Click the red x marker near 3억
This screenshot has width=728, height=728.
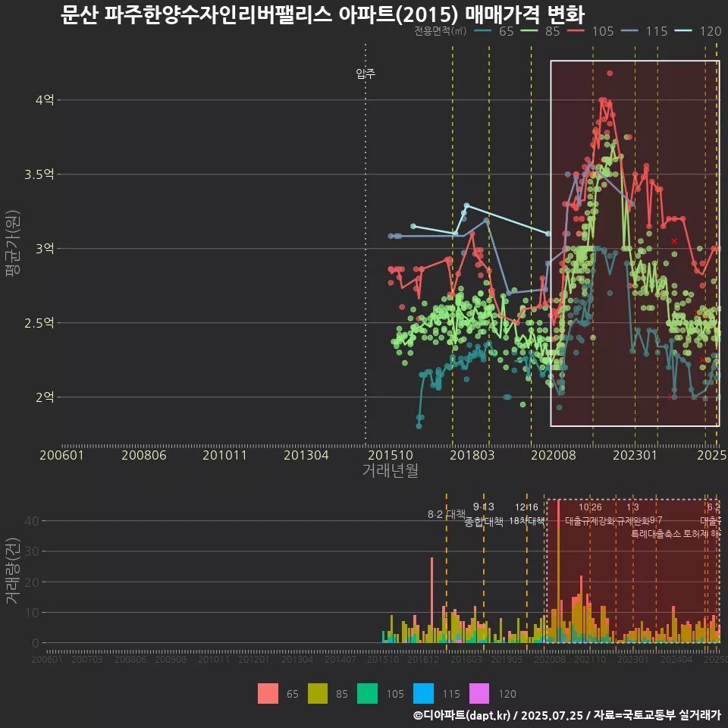tap(674, 241)
